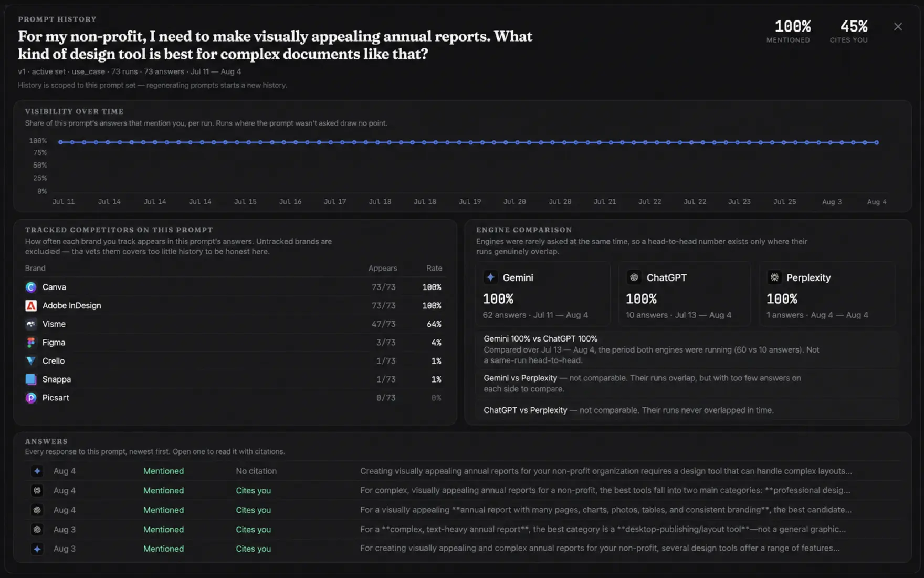Click the Gemini icon in Engine Comparison
Screen dimensions: 924x578
(x=490, y=277)
